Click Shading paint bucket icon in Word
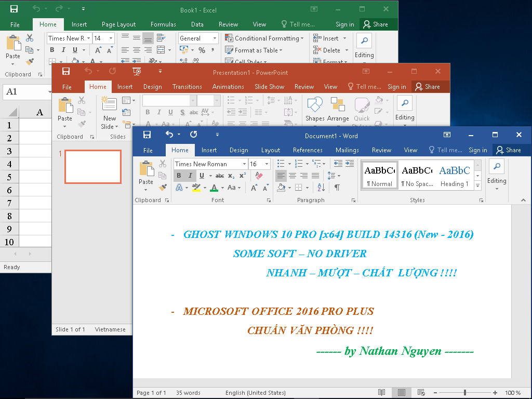This screenshot has height=399, width=532. coord(281,187)
